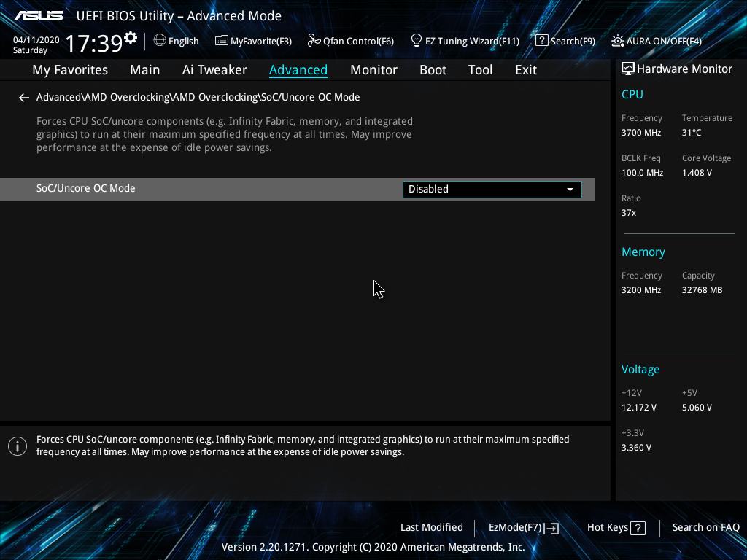Select the Advanced tab
The width and height of the screenshot is (747, 560).
(298, 70)
